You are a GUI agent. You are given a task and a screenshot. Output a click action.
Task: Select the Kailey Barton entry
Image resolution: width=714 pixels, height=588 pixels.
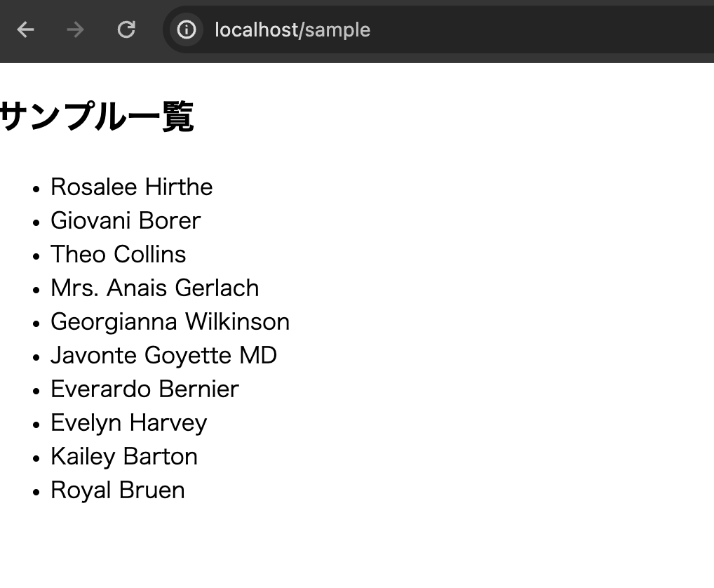(x=123, y=456)
